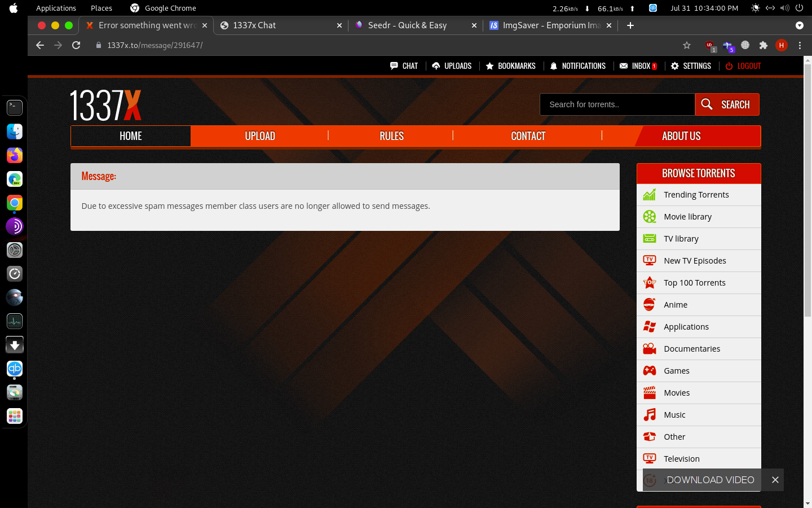Click the Trending Torrents chart icon
812x508 pixels.
pyautogui.click(x=650, y=195)
